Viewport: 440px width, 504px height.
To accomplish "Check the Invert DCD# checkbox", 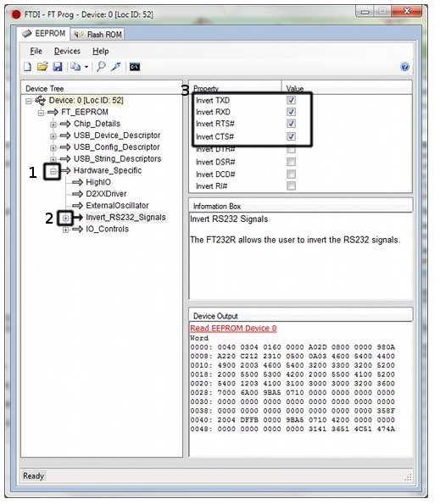I will pyautogui.click(x=291, y=174).
